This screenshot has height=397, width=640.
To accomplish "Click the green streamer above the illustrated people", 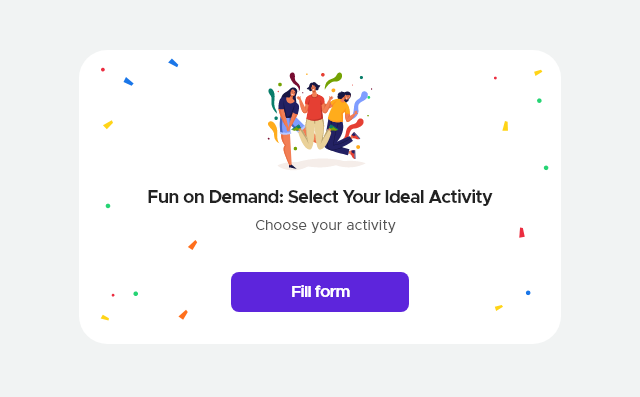I will tap(333, 80).
